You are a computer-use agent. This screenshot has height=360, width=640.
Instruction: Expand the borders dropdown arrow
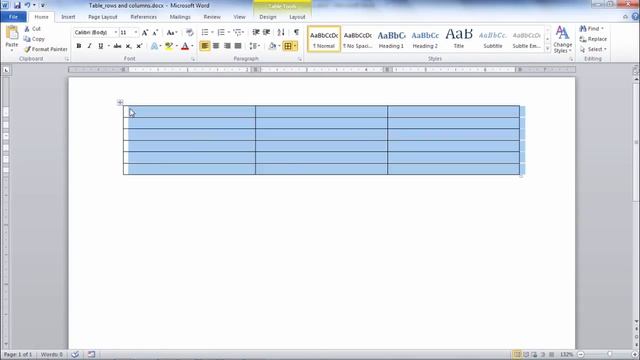click(295, 46)
